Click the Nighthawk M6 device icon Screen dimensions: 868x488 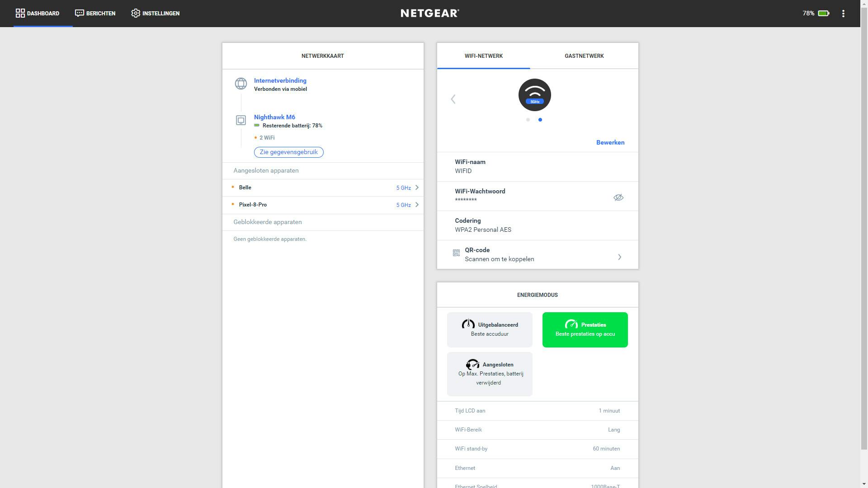(x=241, y=120)
